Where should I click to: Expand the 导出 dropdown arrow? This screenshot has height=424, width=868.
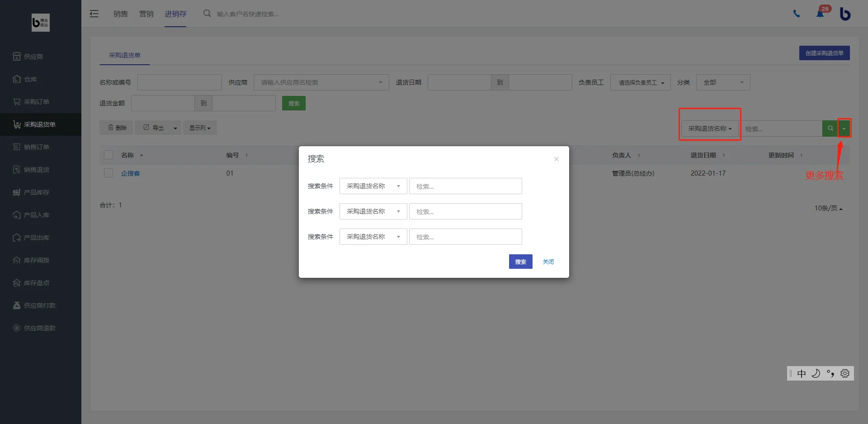click(x=175, y=128)
